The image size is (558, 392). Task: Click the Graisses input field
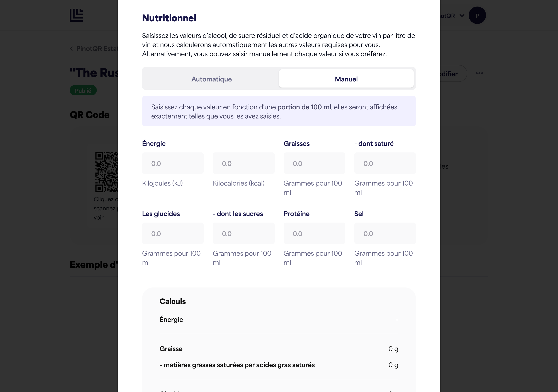point(314,163)
